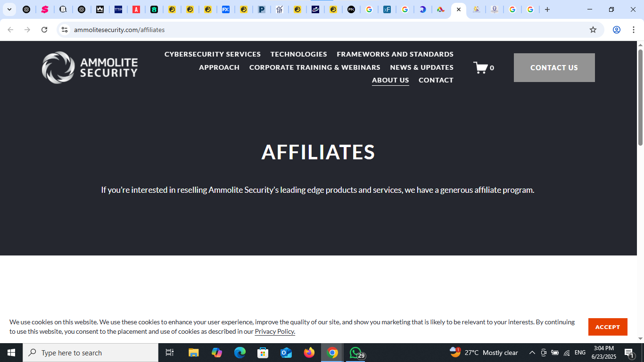The image size is (644, 362).
Task: Open File Explorer from taskbar
Action: 194,353
